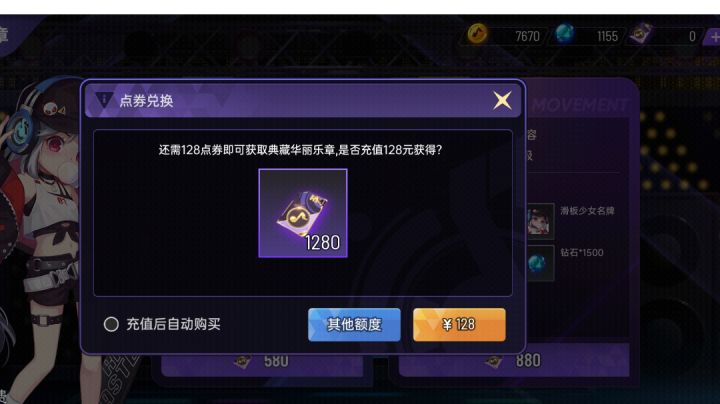The height and width of the screenshot is (404, 720).
Task: Confirm recharge with ¥128 button
Action: point(459,325)
